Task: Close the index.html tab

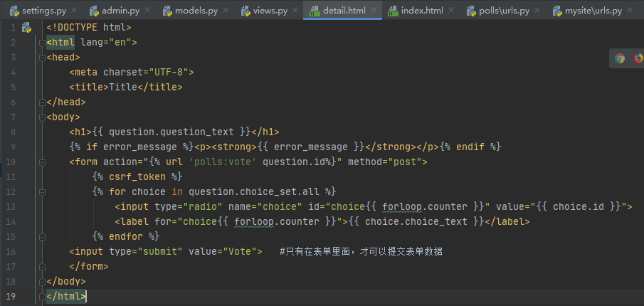Action: coord(451,11)
